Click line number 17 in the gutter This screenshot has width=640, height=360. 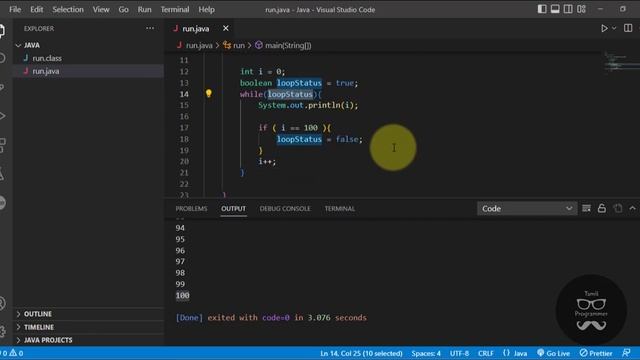coord(184,128)
